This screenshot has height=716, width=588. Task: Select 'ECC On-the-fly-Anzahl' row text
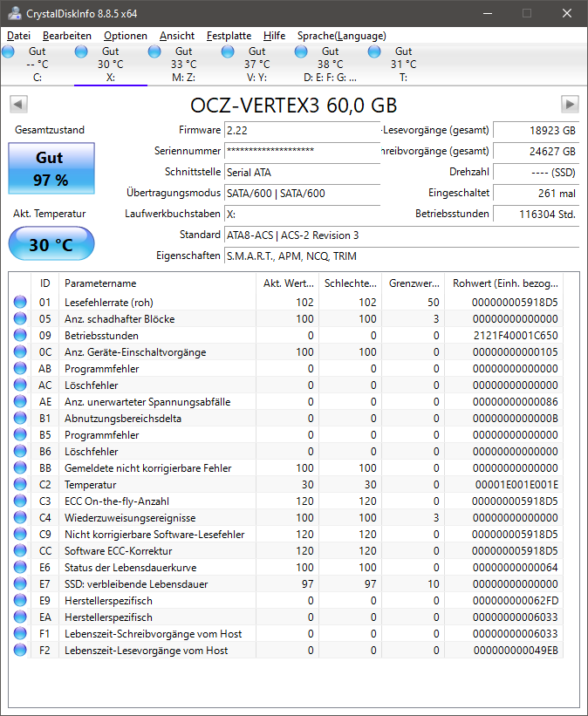coord(117,501)
